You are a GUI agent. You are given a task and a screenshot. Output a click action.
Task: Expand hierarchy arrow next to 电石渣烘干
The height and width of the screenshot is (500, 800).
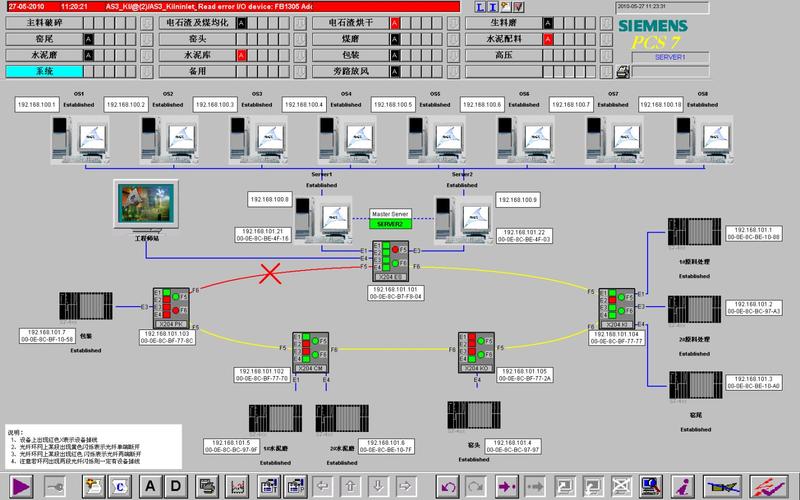[453, 23]
